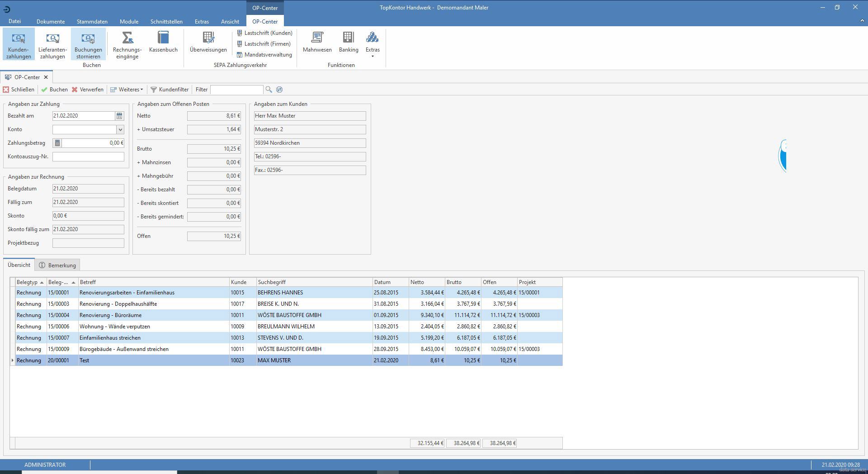
Task: Click the magnifier search icon next to Filter
Action: (269, 90)
